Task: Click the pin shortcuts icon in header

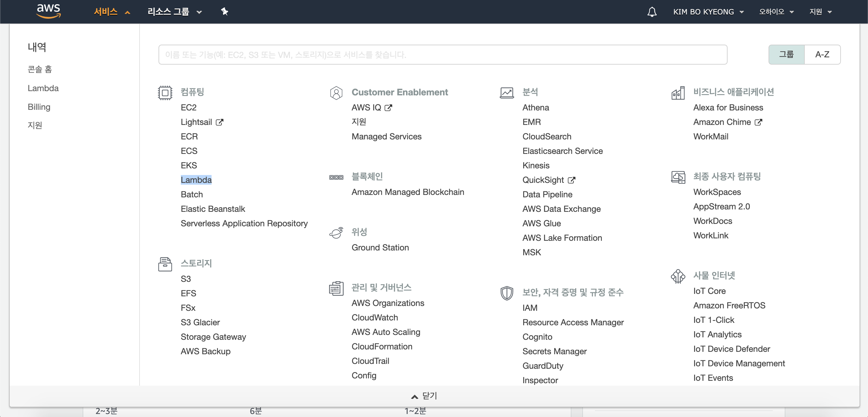Action: click(225, 12)
